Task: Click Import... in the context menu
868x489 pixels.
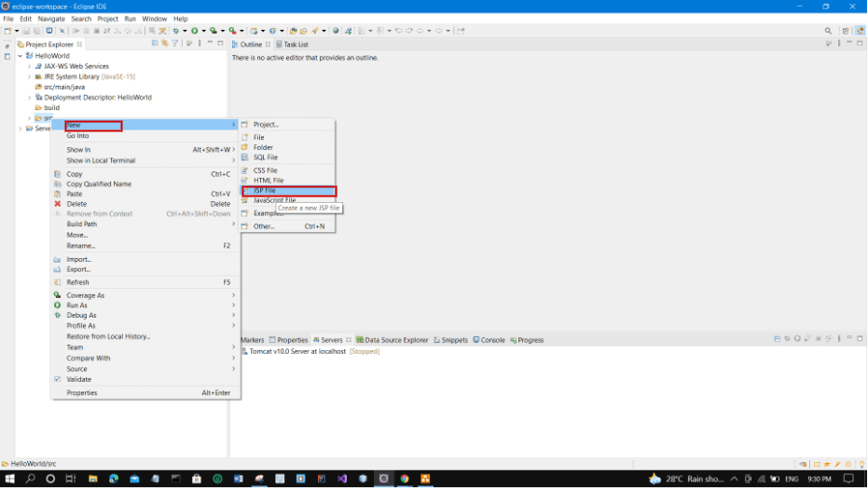Action: [x=145, y=260]
